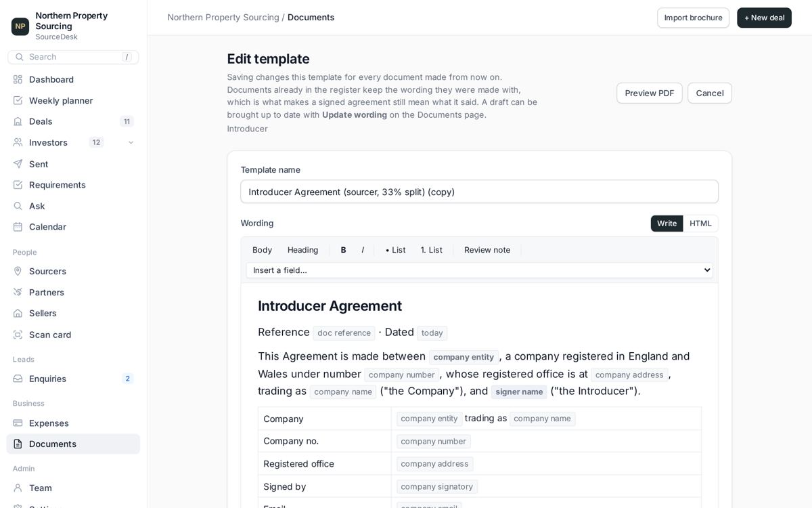Insert a numbered list
Viewport: 812px width, 508px height.
432,250
